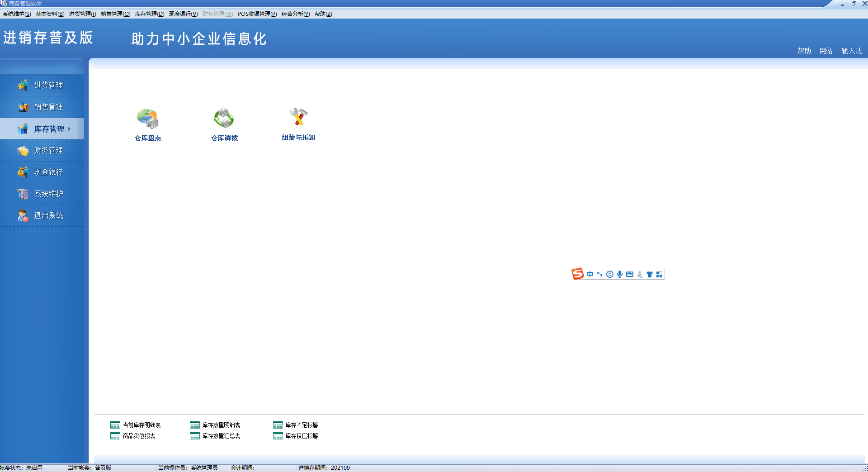Viewport: 868px width, 472px height.
Task: Click the microphone voice input icon
Action: pos(620,274)
